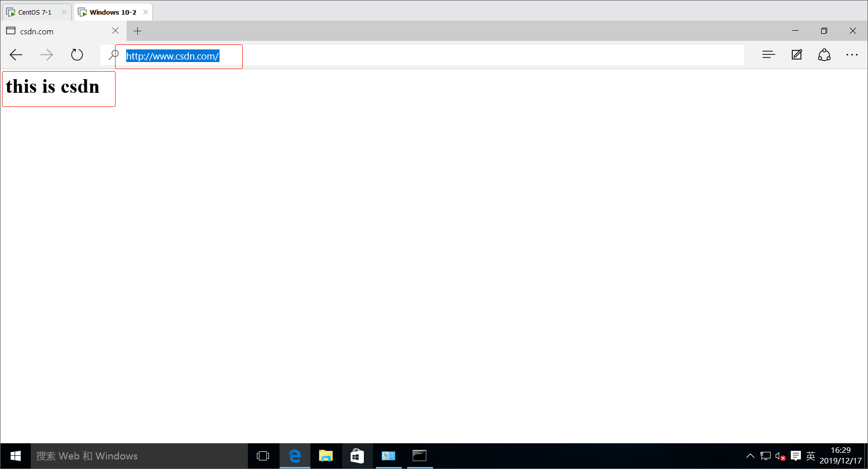868x469 pixels.
Task: Switch to the Windows 10-2 VM tab
Action: 113,12
